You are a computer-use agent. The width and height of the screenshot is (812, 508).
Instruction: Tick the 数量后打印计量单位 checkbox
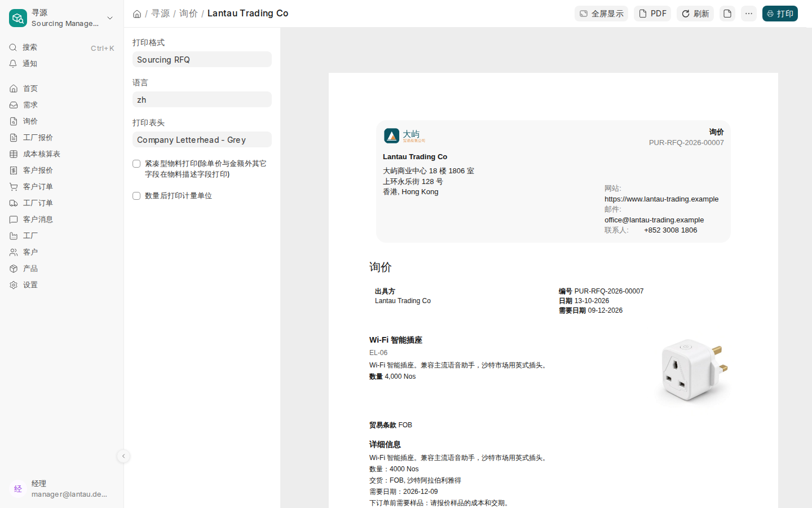136,196
